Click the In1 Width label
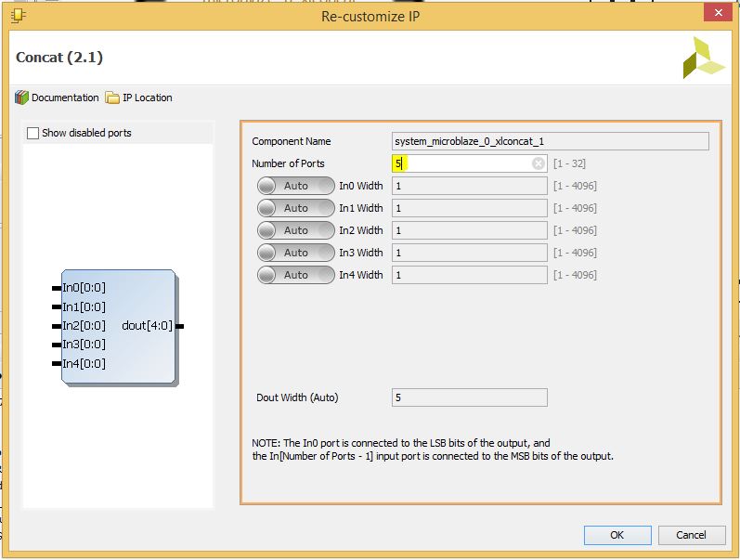 (x=361, y=208)
